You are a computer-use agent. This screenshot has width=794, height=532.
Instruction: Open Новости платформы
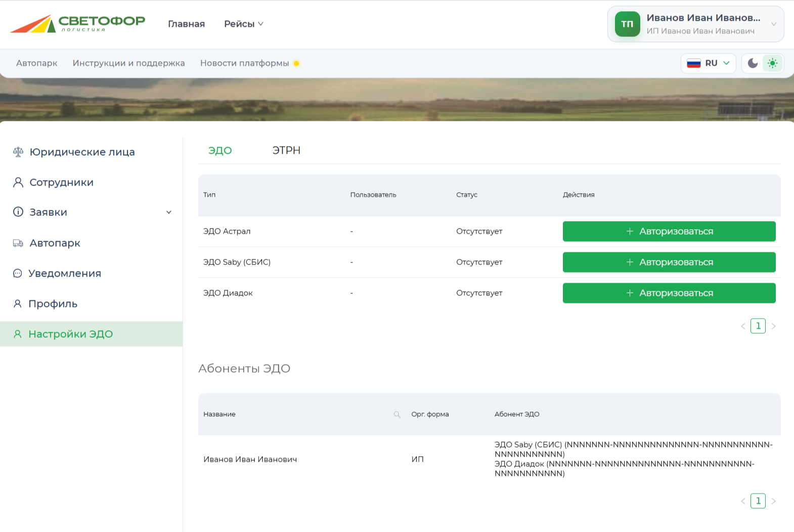244,63
